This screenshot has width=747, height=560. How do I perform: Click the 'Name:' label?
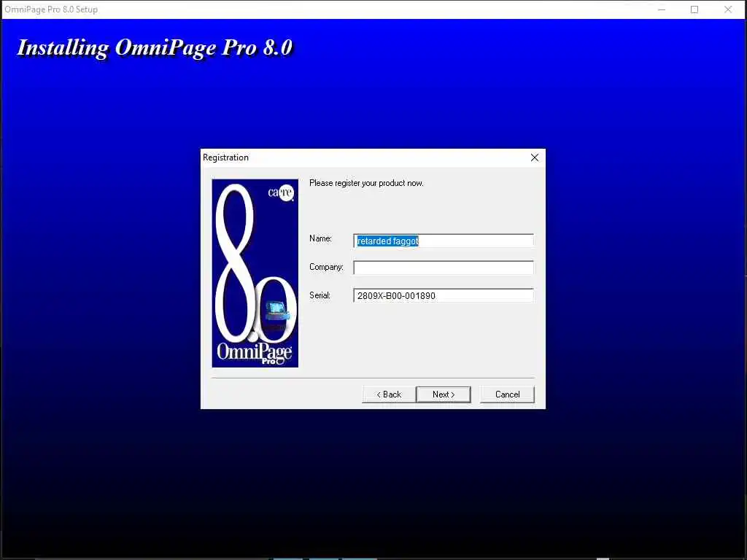tap(320, 238)
